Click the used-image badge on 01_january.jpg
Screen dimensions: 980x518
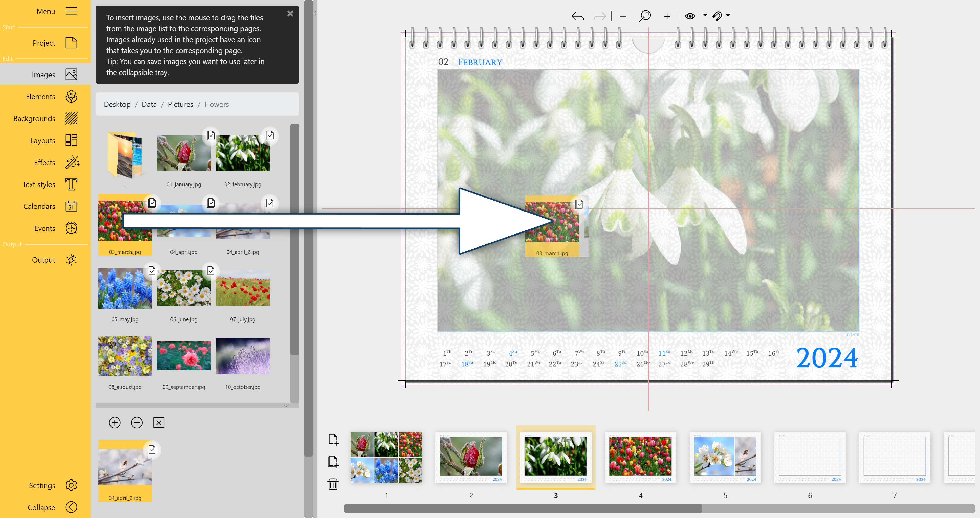211,135
